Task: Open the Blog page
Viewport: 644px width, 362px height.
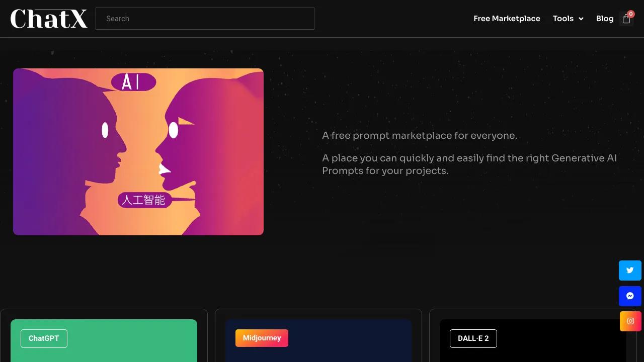Action: [605, 19]
